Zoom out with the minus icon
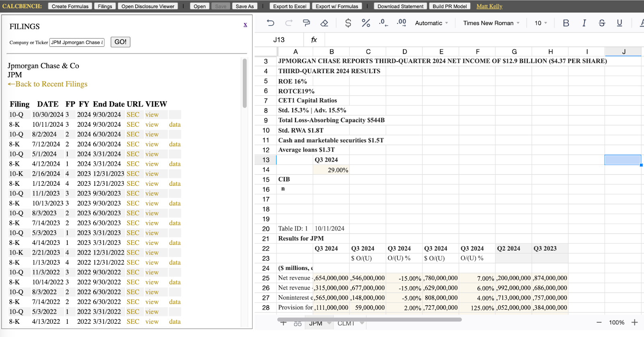This screenshot has height=337, width=644. [599, 323]
